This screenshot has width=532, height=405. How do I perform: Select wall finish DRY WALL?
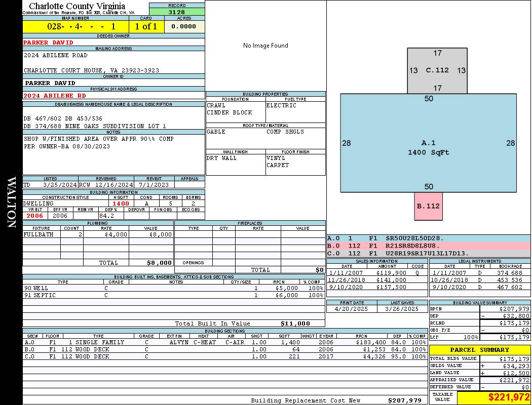(x=221, y=158)
